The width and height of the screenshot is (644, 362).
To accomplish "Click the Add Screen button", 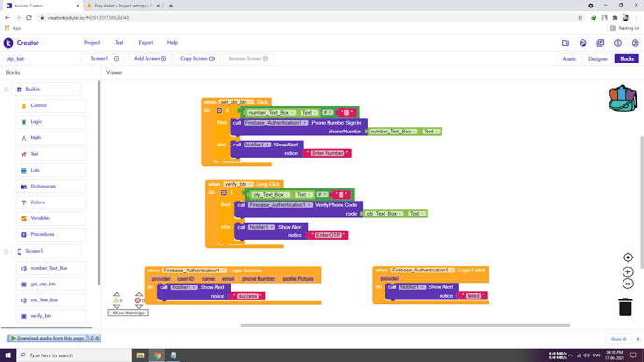I will tap(150, 58).
